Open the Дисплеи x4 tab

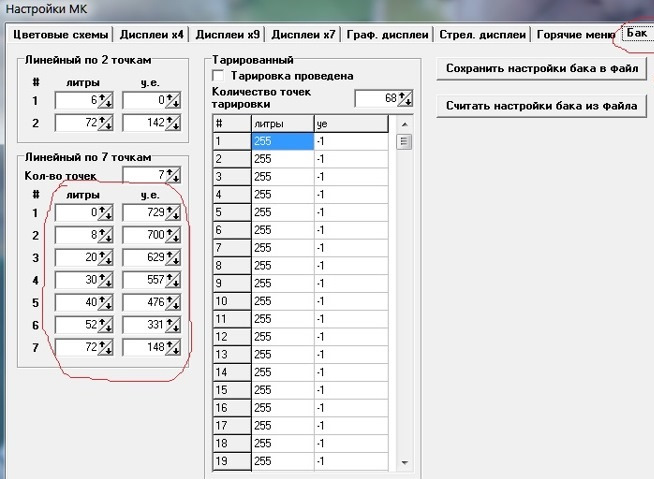tap(151, 34)
